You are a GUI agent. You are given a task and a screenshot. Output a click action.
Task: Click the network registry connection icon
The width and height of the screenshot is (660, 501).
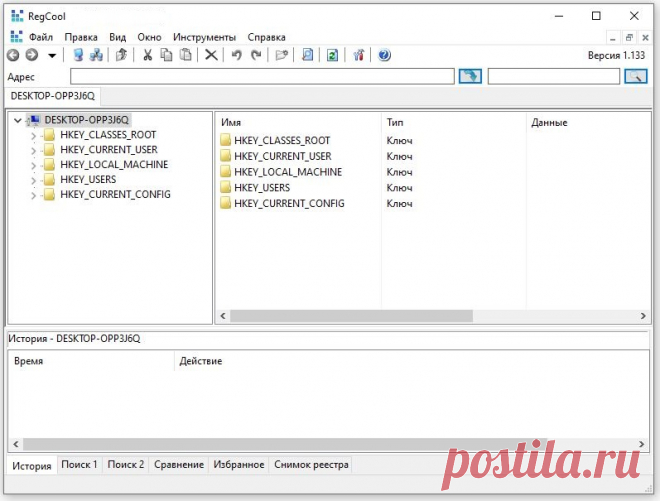(x=96, y=55)
